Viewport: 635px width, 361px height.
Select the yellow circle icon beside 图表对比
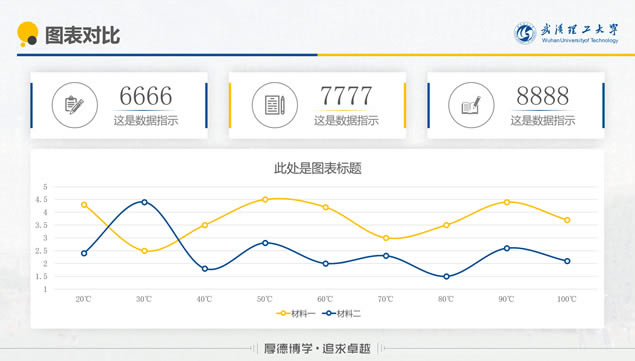pyautogui.click(x=28, y=34)
